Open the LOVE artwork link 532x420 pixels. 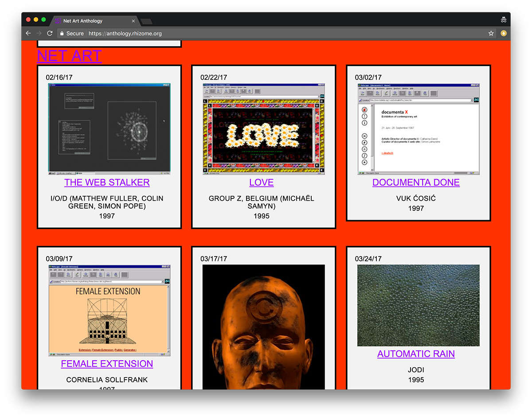click(261, 182)
